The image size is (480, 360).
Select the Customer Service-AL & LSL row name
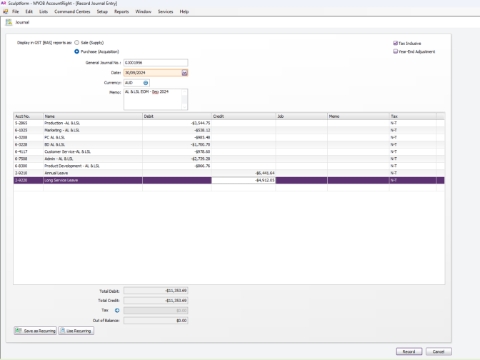(68, 152)
